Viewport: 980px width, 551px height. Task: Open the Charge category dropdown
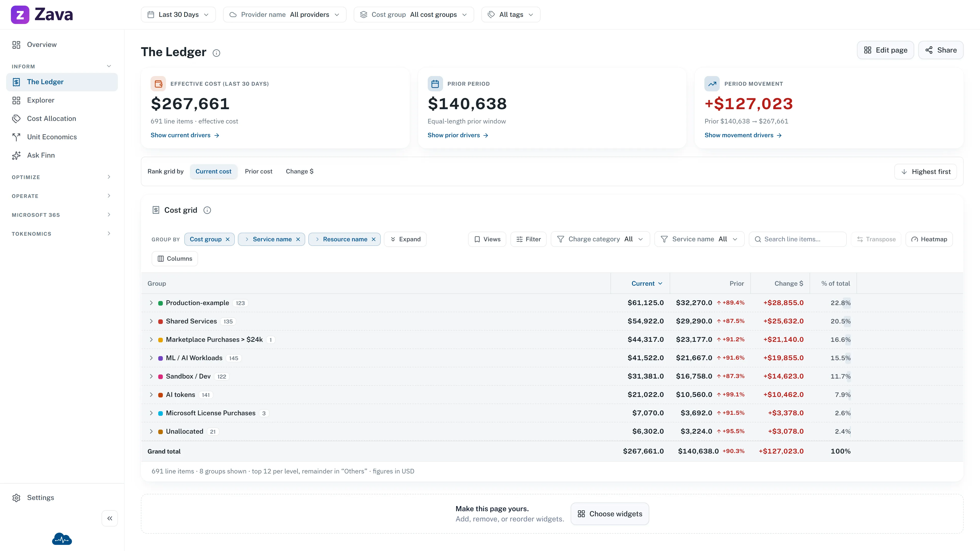tap(600, 239)
